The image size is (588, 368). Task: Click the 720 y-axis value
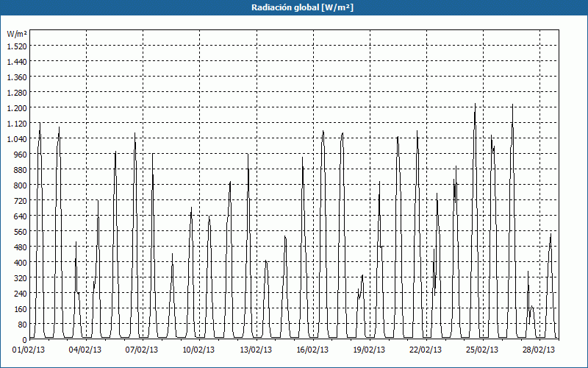(21, 200)
